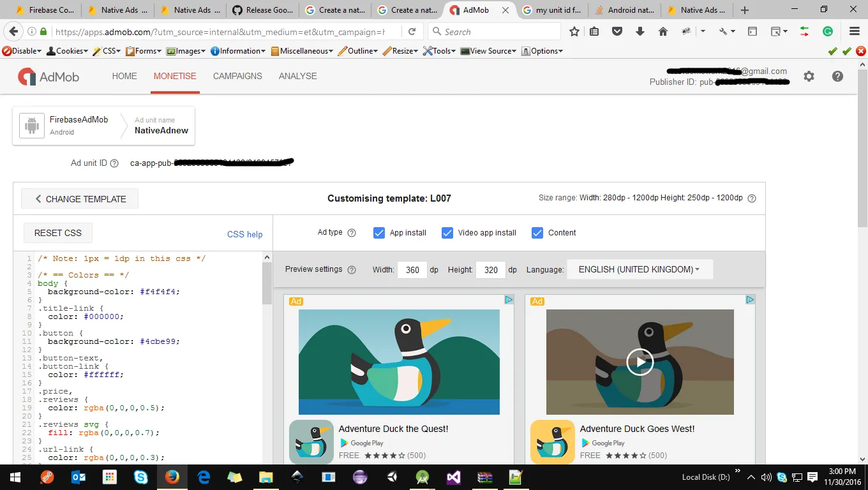Viewport: 868px width, 490px height.
Task: Open Android Studio from the taskbar
Action: 423,477
